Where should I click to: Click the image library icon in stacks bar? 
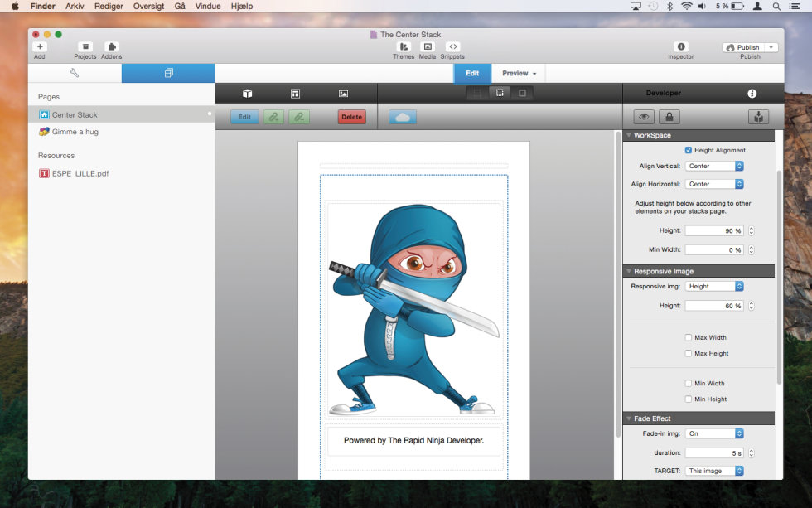point(343,93)
